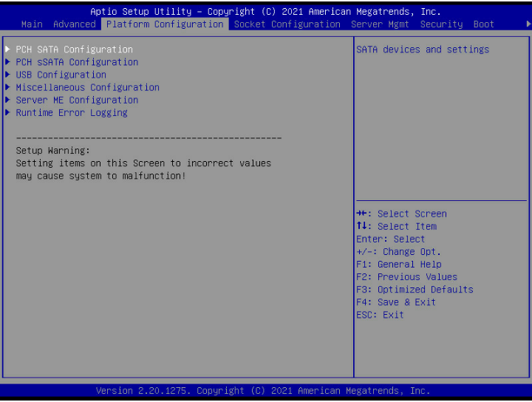532x402 pixels.
Task: Switch to the Server Mgmt tab
Action: tap(381, 24)
